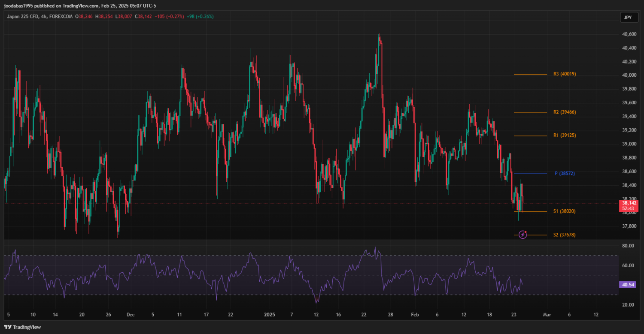The width and height of the screenshot is (644, 334).
Task: Click the 2025 label on time axis
Action: 269,314
